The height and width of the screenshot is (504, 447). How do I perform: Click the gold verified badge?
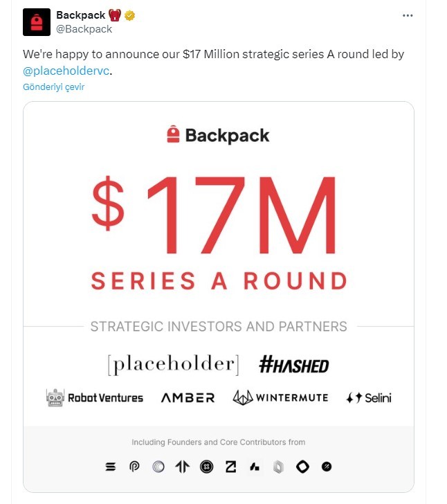click(129, 16)
